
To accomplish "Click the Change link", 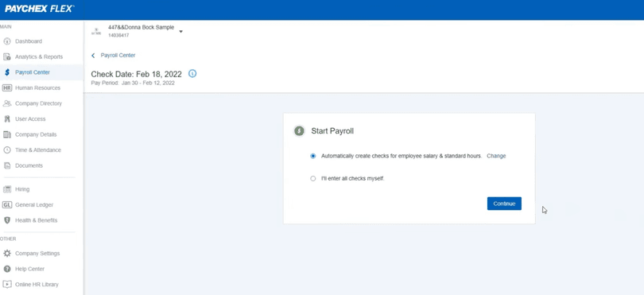I will click(x=496, y=156).
